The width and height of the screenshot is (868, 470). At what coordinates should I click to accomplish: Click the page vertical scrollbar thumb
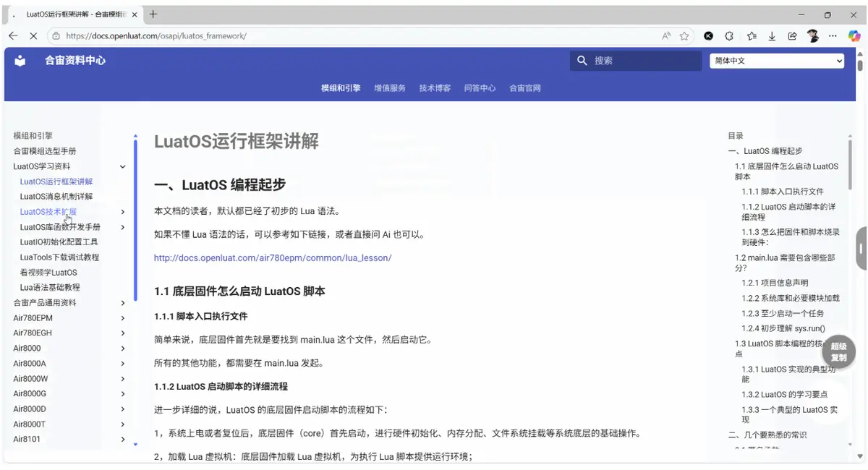(x=860, y=65)
